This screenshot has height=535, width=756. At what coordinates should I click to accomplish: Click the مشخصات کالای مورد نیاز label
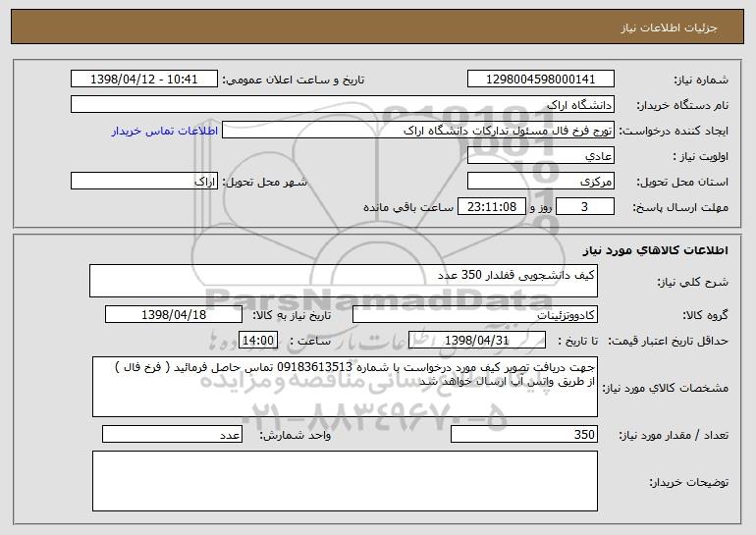[x=666, y=388]
